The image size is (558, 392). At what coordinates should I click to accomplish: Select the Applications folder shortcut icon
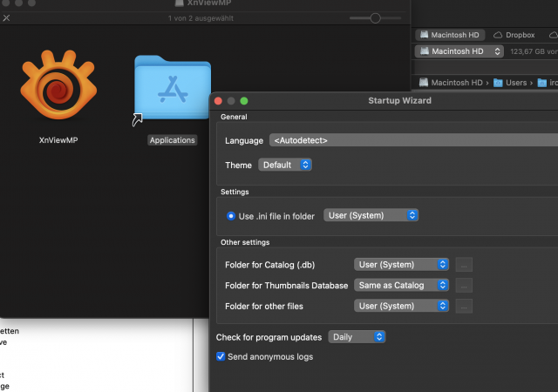tap(173, 90)
